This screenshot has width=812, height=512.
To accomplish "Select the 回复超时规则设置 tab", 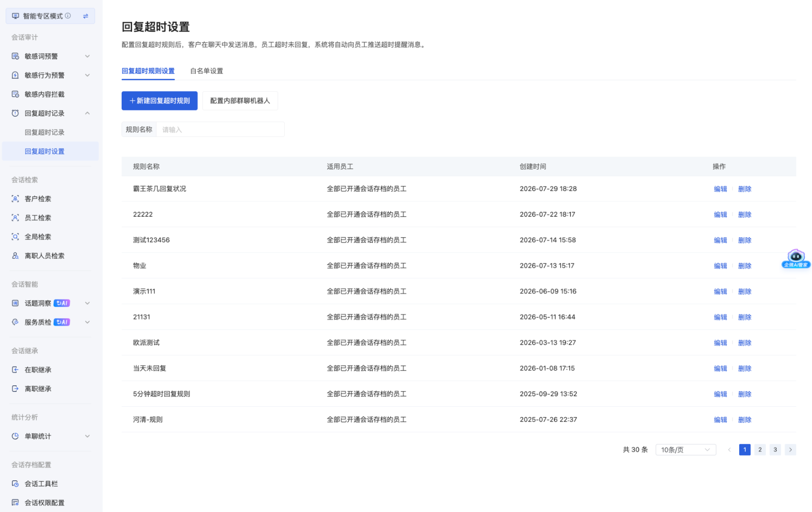I will click(x=148, y=71).
